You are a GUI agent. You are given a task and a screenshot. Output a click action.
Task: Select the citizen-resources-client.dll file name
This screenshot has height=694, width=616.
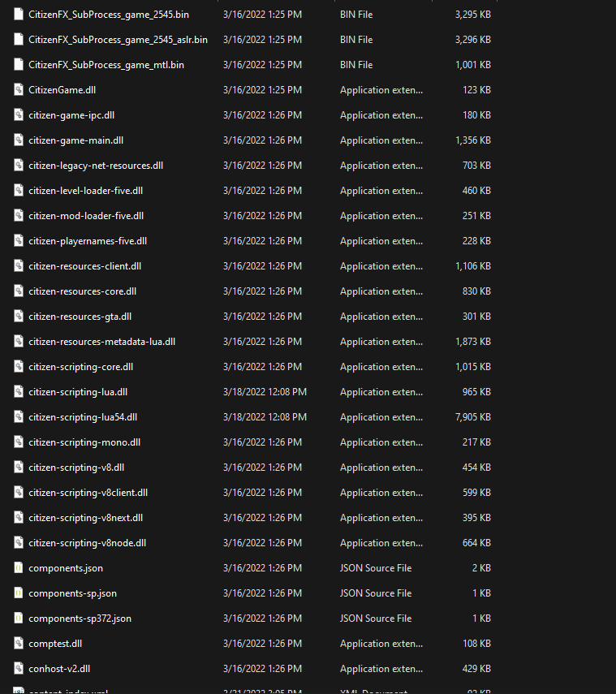point(85,266)
